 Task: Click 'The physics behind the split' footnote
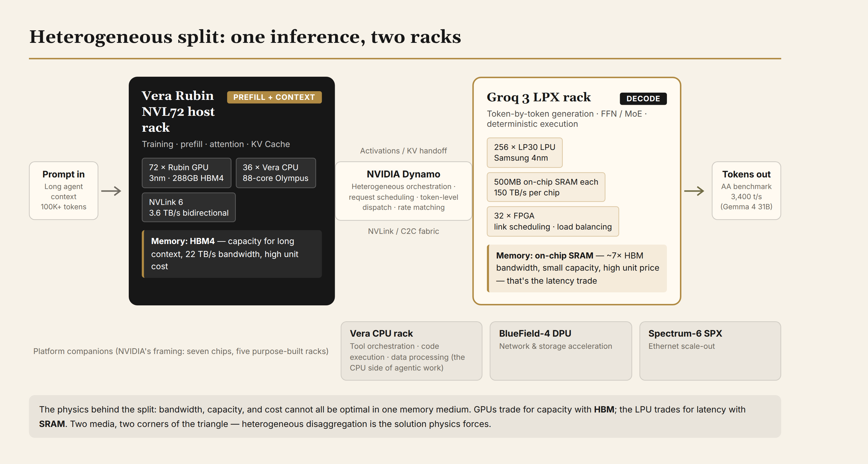pos(405,417)
